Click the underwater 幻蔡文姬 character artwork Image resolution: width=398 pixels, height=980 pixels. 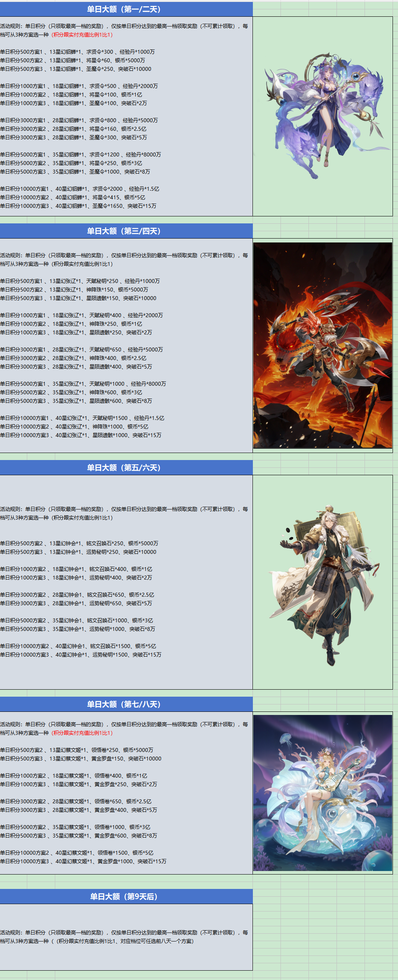tap(323, 792)
